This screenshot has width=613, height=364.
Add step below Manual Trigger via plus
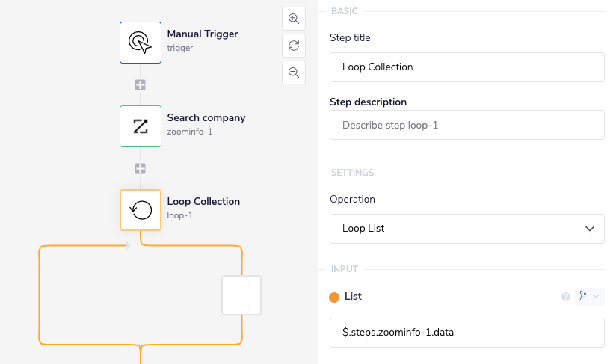click(x=141, y=84)
